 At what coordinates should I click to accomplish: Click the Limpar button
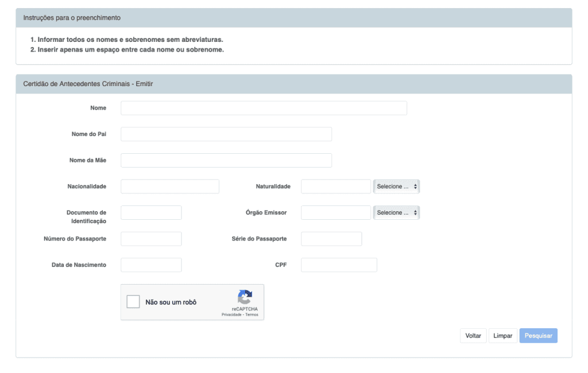click(502, 336)
